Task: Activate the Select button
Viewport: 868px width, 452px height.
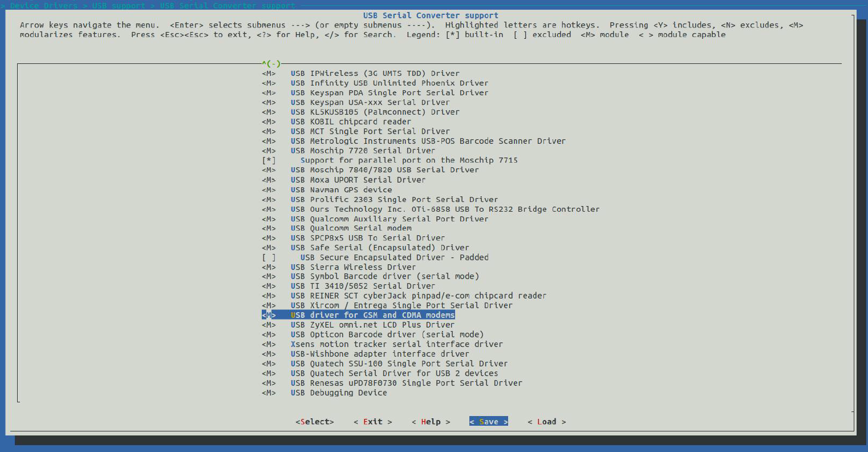Action: coord(315,422)
